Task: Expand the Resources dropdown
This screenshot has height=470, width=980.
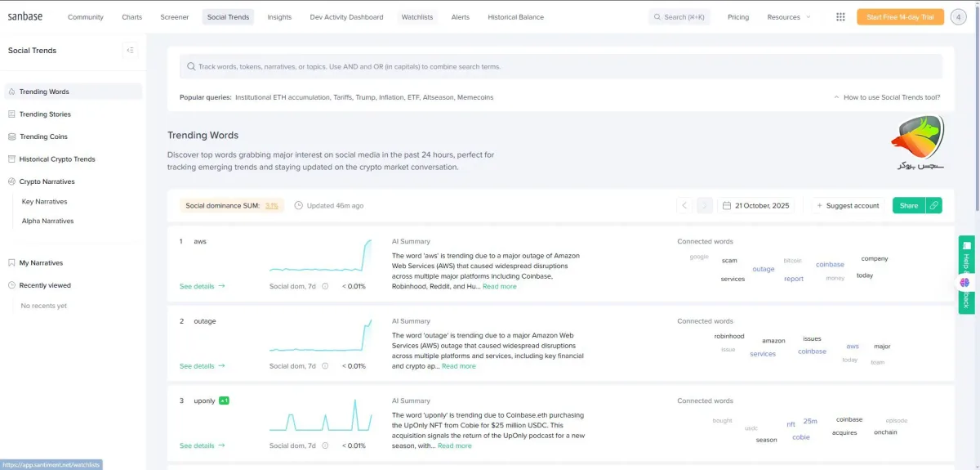Action: point(789,17)
